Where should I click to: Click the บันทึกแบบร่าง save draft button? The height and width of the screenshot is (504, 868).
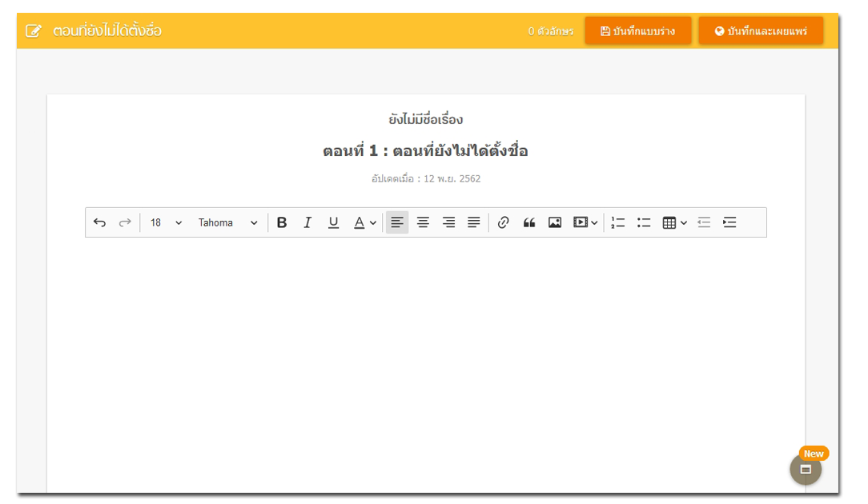637,31
